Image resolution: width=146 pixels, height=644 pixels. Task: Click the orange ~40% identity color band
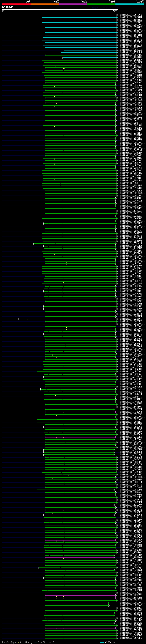(45, 4)
